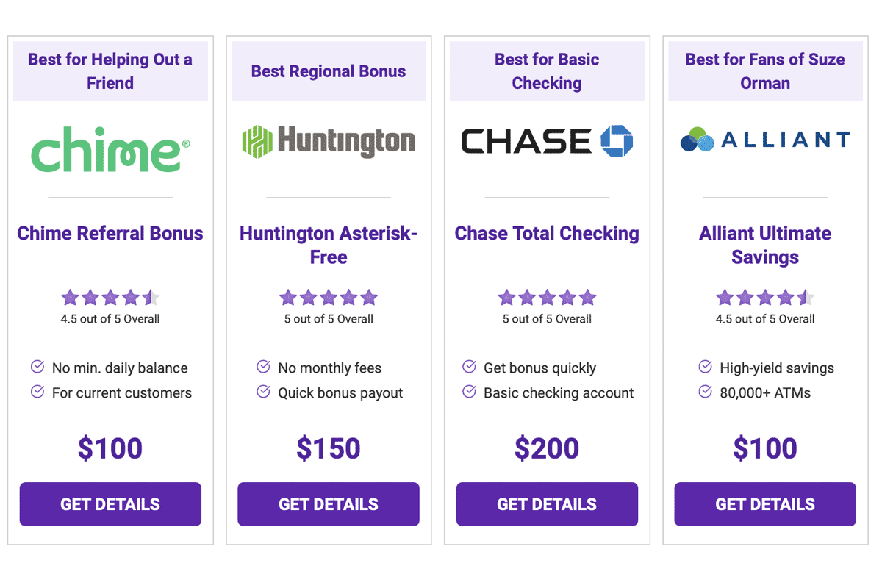Screen dimensions: 882x588
Task: Open Chase Total Checking title link
Action: click(x=547, y=234)
